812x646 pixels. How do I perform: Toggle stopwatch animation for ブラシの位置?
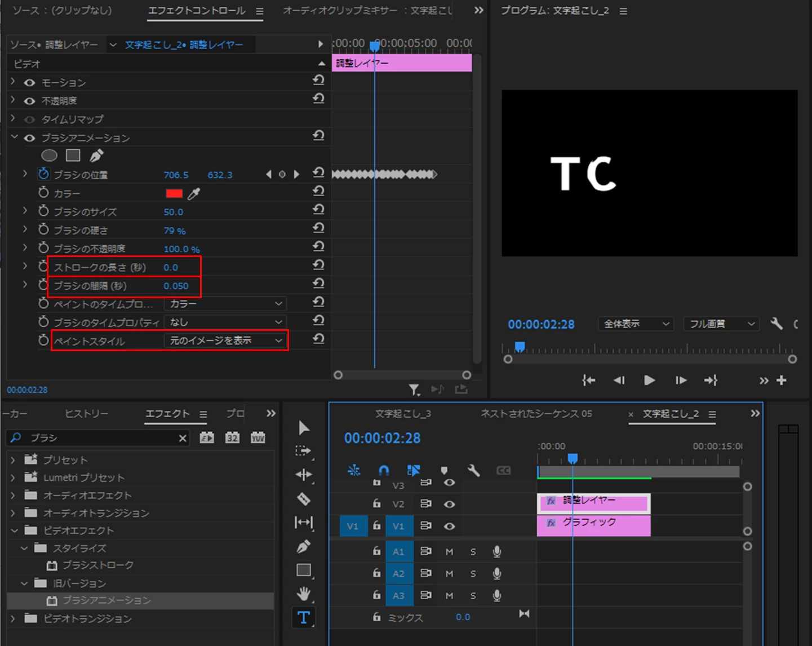click(x=43, y=174)
